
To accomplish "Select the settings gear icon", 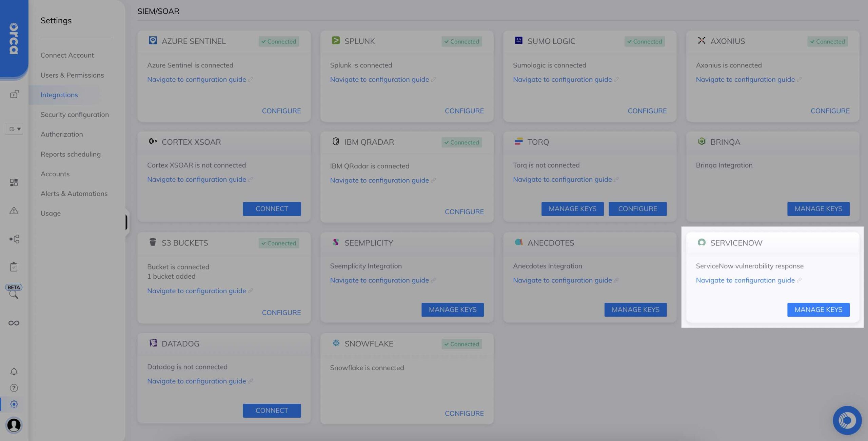I will [x=14, y=404].
